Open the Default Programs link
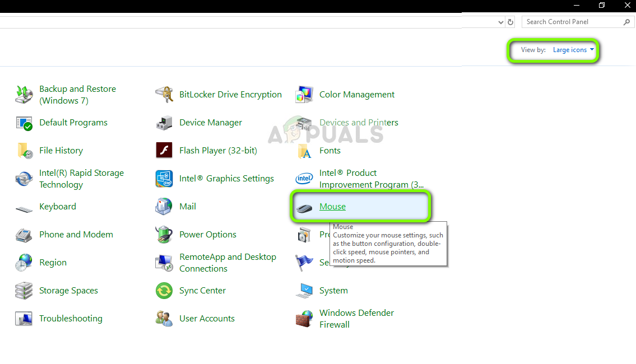 click(73, 123)
